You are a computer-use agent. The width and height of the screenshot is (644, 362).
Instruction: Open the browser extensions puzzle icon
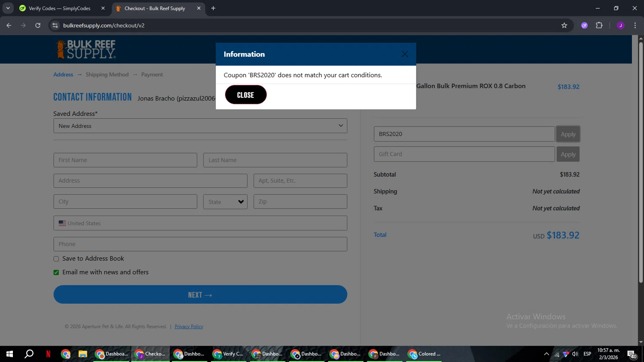599,25
